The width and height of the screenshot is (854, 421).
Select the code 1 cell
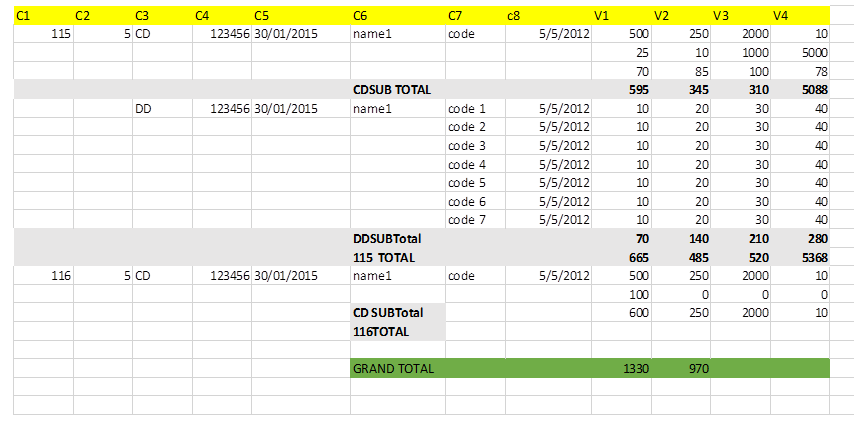475,109
